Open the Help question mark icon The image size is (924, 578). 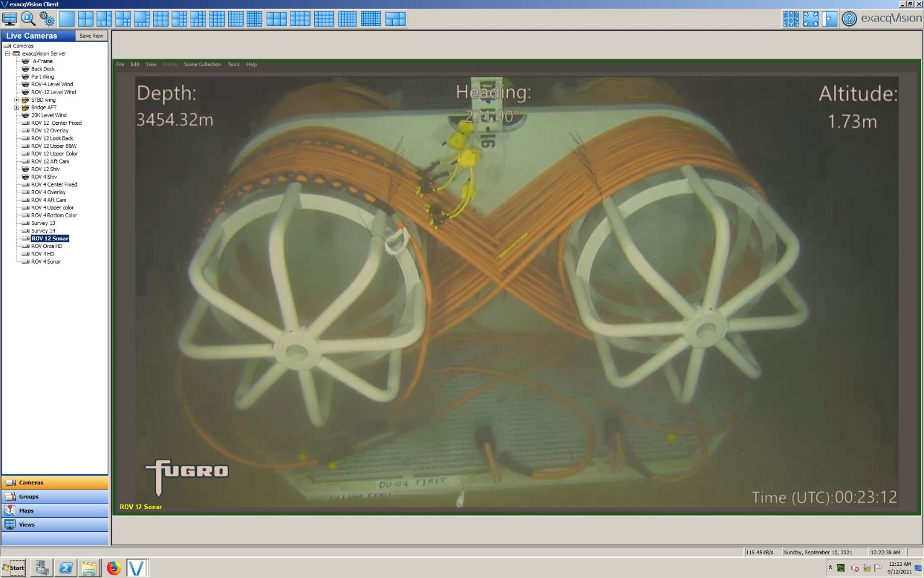pyautogui.click(x=849, y=19)
